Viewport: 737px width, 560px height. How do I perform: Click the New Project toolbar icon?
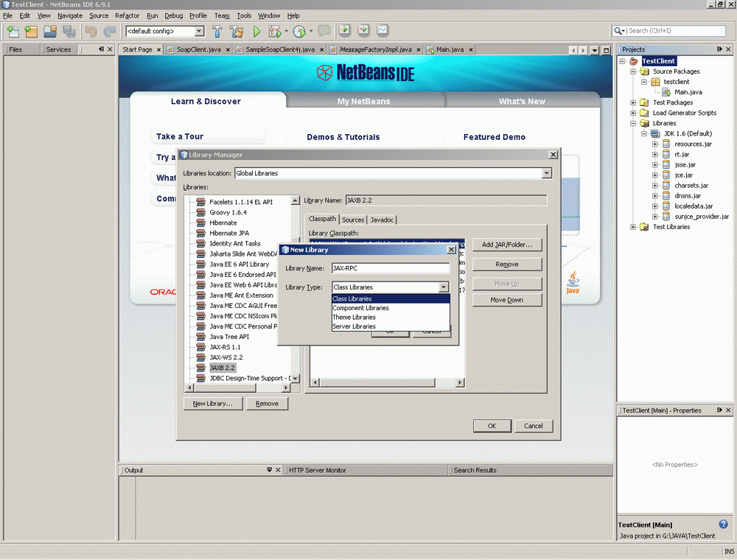coord(31,32)
